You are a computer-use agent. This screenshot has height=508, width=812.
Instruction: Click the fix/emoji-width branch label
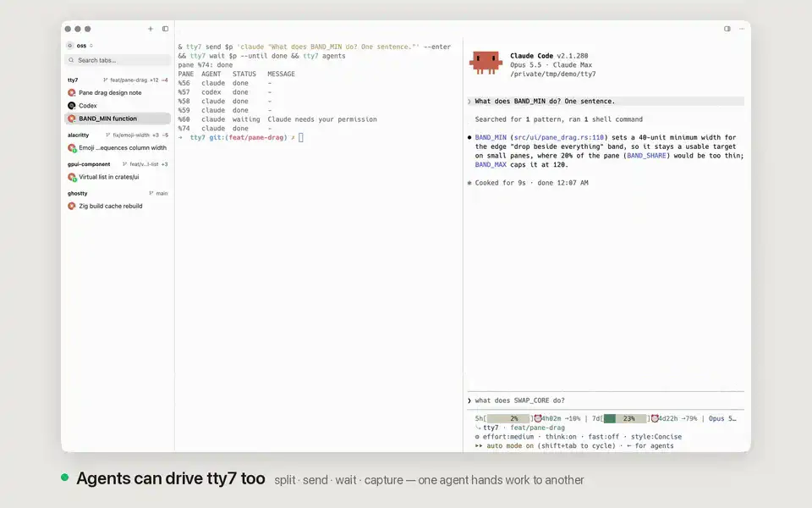[x=131, y=135]
